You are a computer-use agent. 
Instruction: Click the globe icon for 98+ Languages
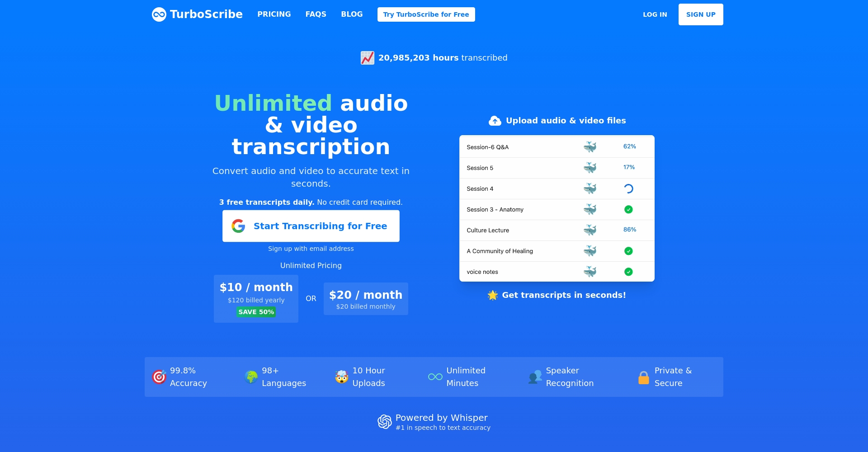pyautogui.click(x=251, y=377)
